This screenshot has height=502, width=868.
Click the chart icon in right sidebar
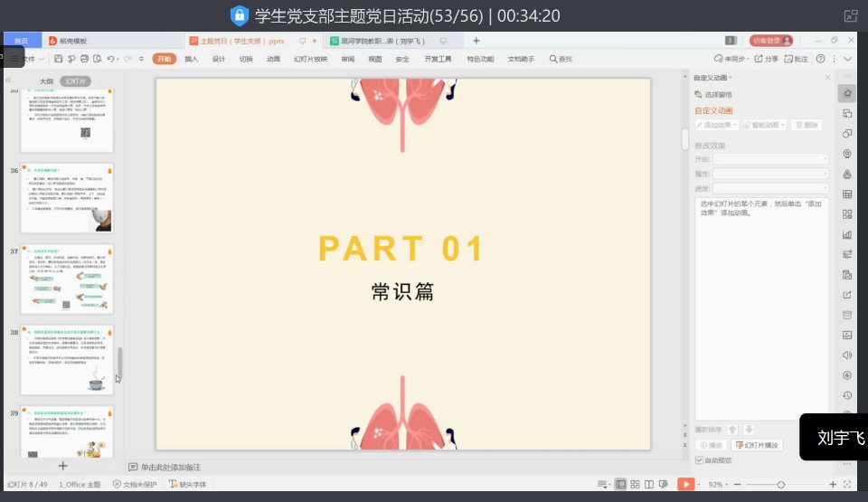tap(847, 234)
